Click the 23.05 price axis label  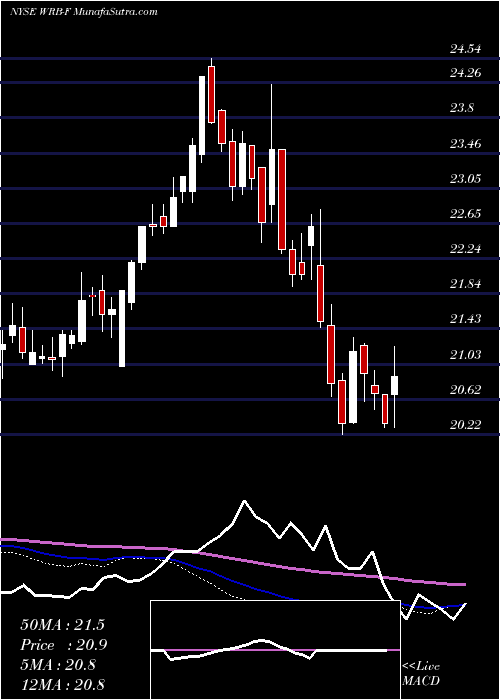pos(466,179)
